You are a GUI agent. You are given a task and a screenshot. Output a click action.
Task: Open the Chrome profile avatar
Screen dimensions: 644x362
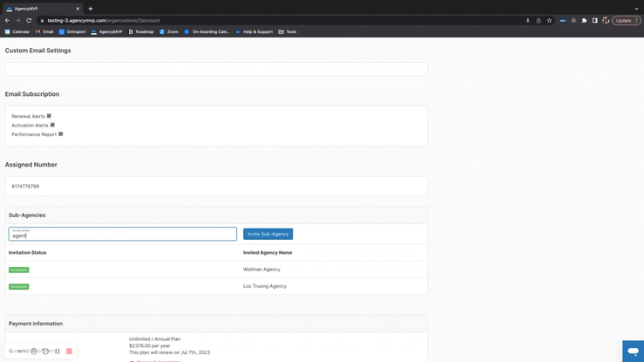point(606,21)
